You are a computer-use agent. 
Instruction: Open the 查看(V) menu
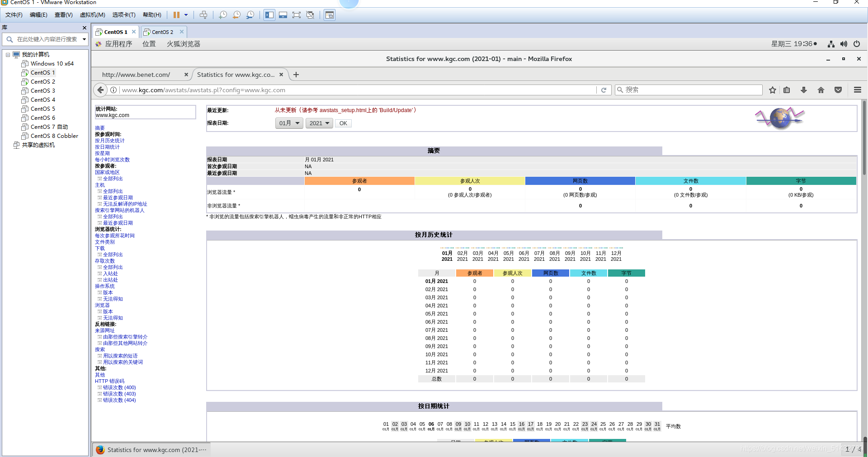[64, 15]
